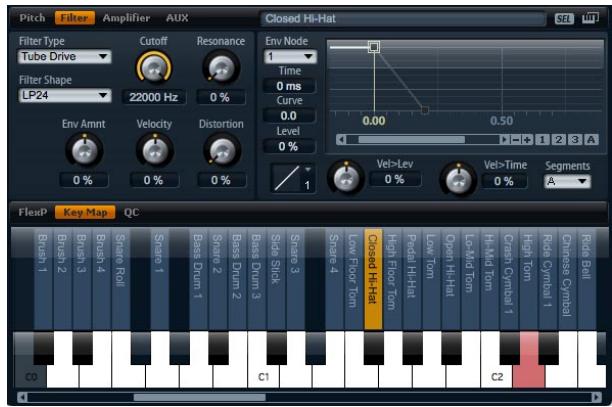Click the Distortion knob
The image size is (612, 407).
(222, 150)
